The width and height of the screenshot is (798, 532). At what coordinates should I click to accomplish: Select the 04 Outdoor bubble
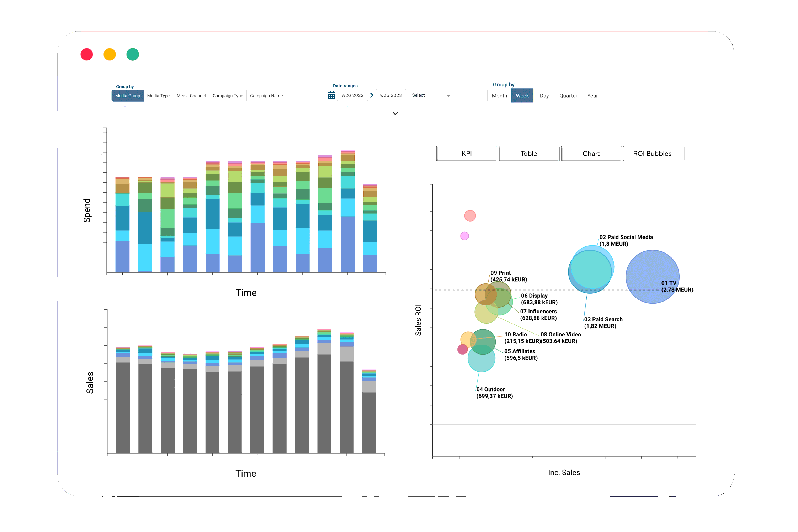(x=481, y=358)
